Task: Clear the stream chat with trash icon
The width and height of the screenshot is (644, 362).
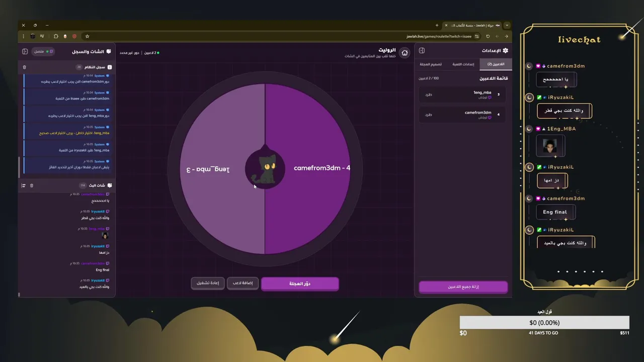Action: [x=32, y=186]
